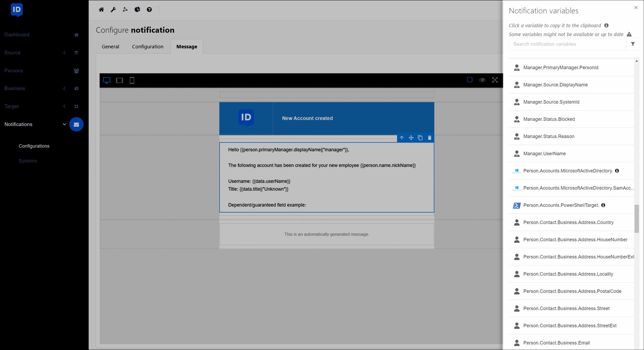Delete the selected text block

pyautogui.click(x=430, y=138)
